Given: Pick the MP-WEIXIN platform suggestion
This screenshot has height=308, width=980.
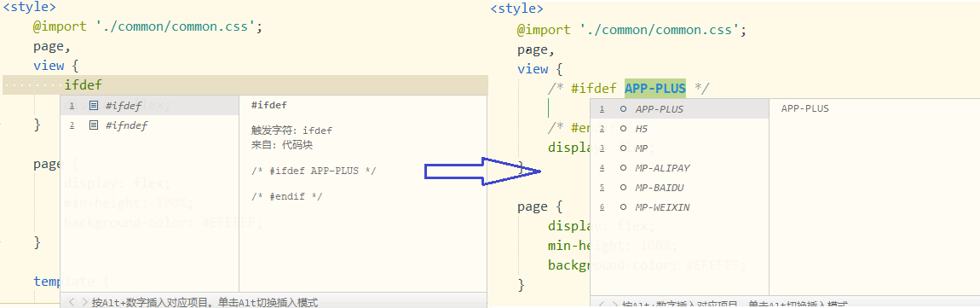Looking at the screenshot, I should coord(679,207).
